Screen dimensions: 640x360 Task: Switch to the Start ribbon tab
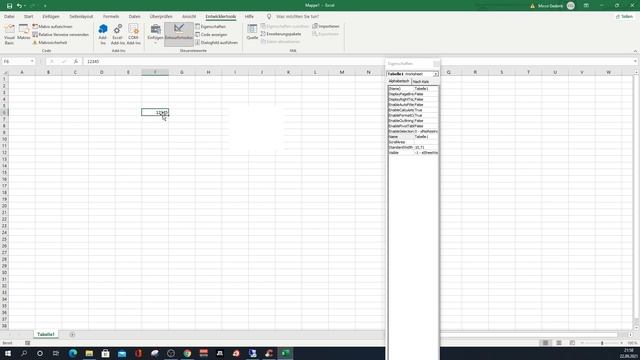point(29,16)
